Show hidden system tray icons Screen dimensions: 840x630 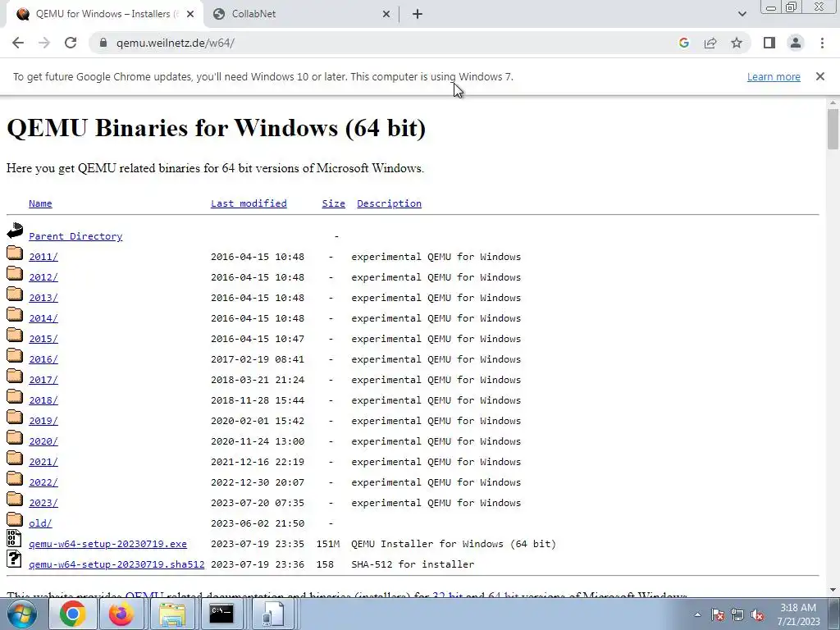click(697, 615)
